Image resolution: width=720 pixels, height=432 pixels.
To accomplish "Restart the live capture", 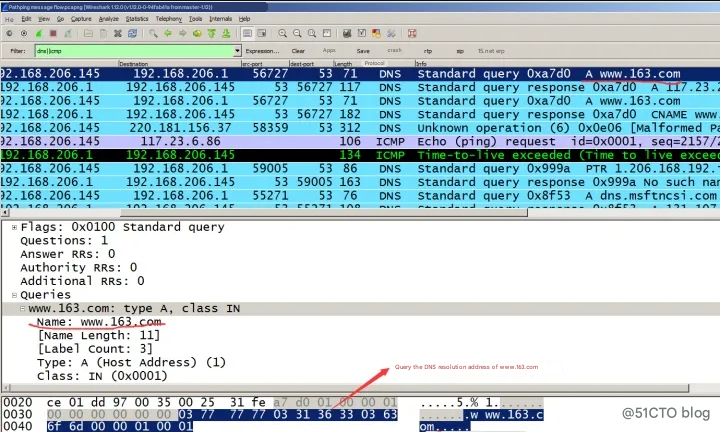I will (x=68, y=33).
